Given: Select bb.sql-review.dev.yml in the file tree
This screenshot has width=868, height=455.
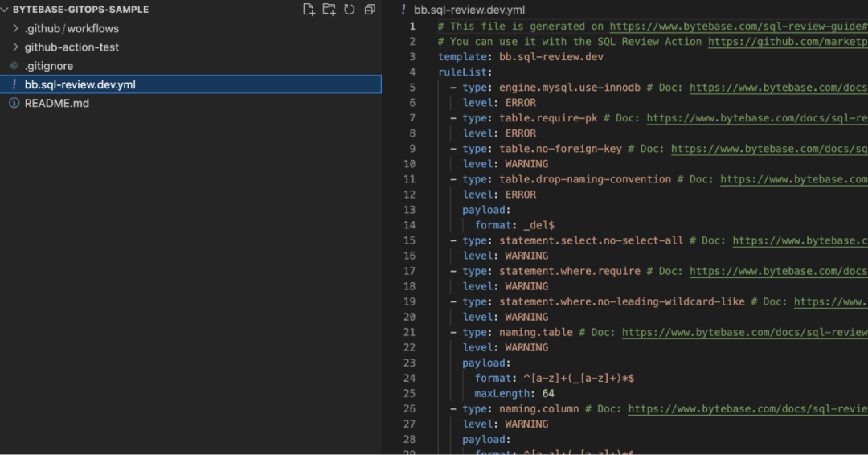Looking at the screenshot, I should coord(190,84).
